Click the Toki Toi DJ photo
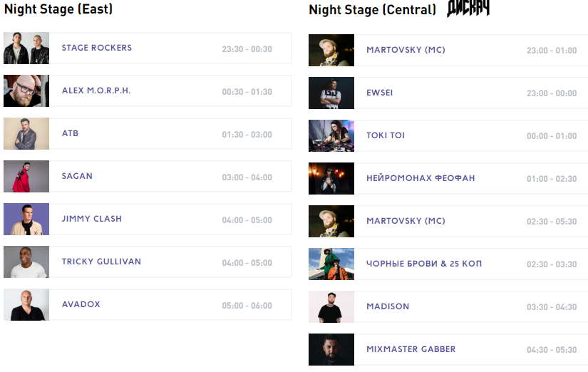 [x=331, y=136]
